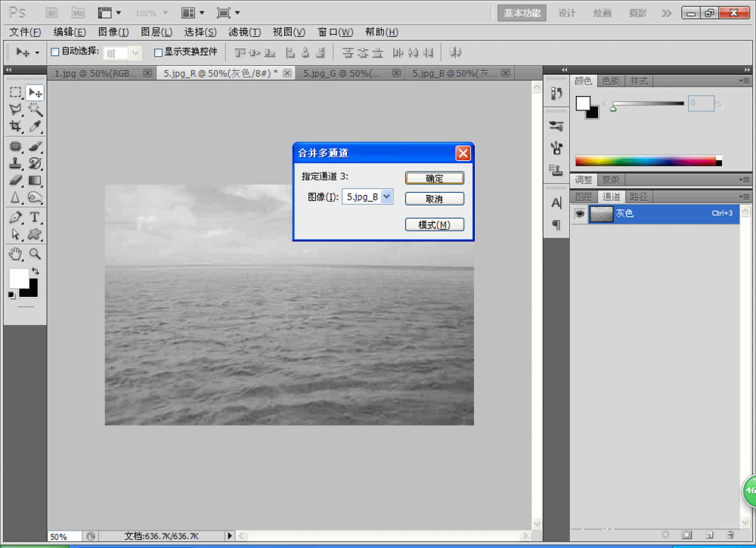The width and height of the screenshot is (756, 548).
Task: Click the rainbow color spectrum bar
Action: click(646, 160)
